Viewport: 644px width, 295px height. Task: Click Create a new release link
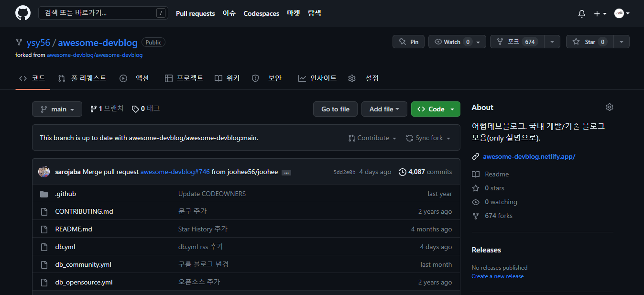498,276
